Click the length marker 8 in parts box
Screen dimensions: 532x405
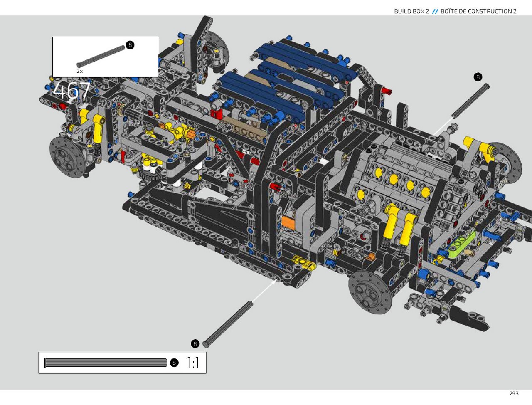tap(130, 45)
